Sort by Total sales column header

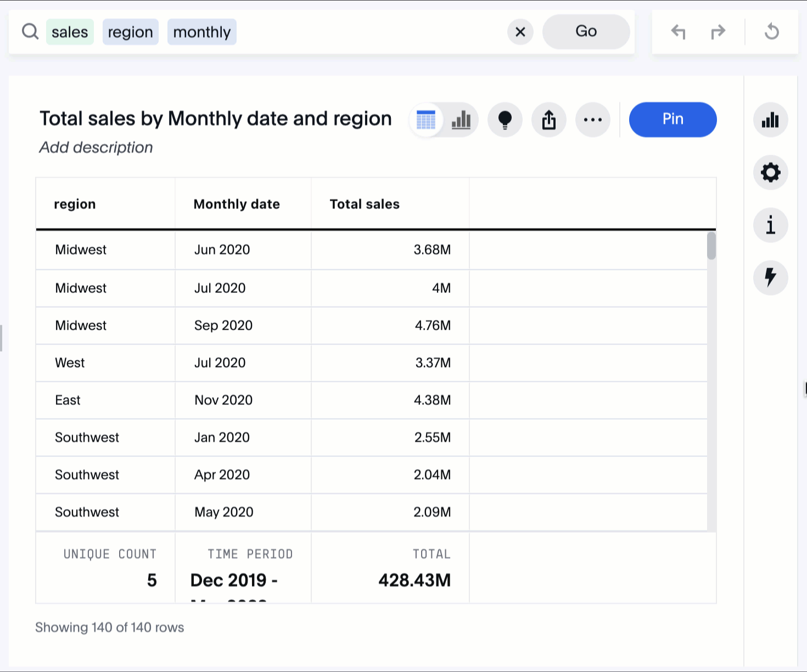(365, 204)
